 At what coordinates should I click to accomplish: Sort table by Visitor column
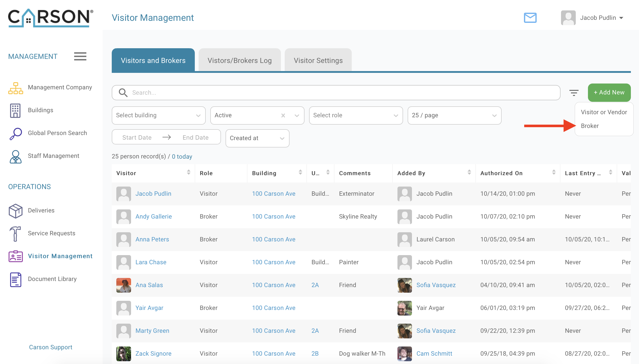188,172
